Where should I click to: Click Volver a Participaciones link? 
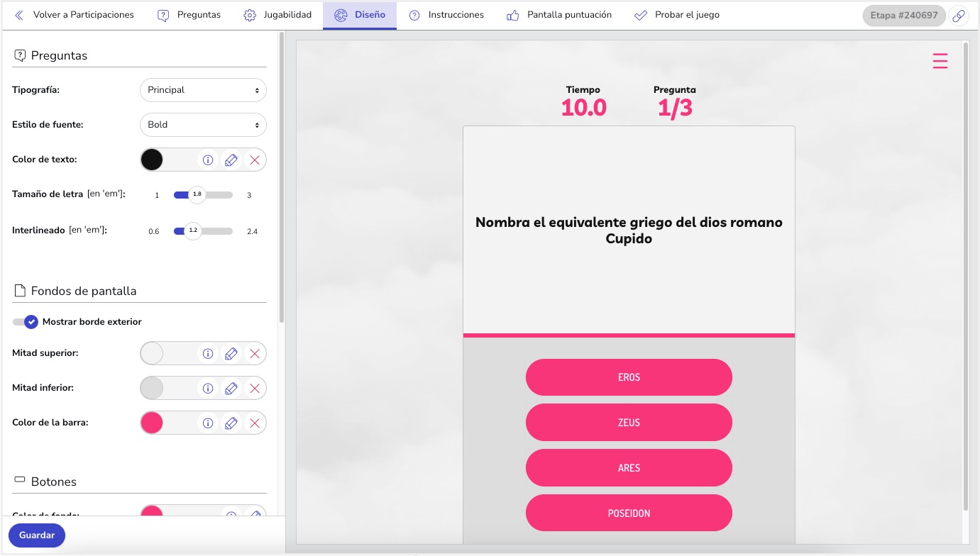pos(84,15)
